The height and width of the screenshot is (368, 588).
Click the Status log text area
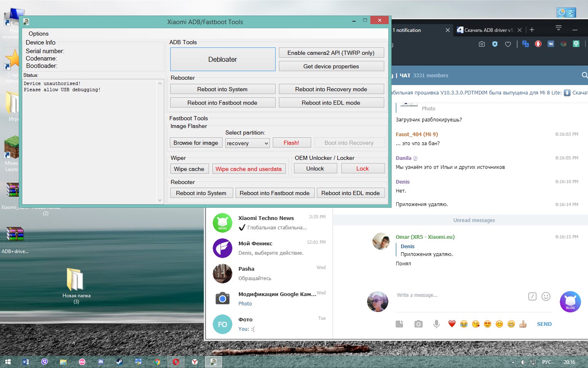(x=89, y=141)
